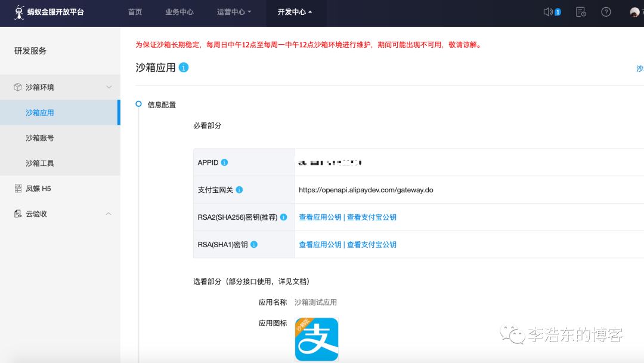Open the user avatar in top bar

634,12
